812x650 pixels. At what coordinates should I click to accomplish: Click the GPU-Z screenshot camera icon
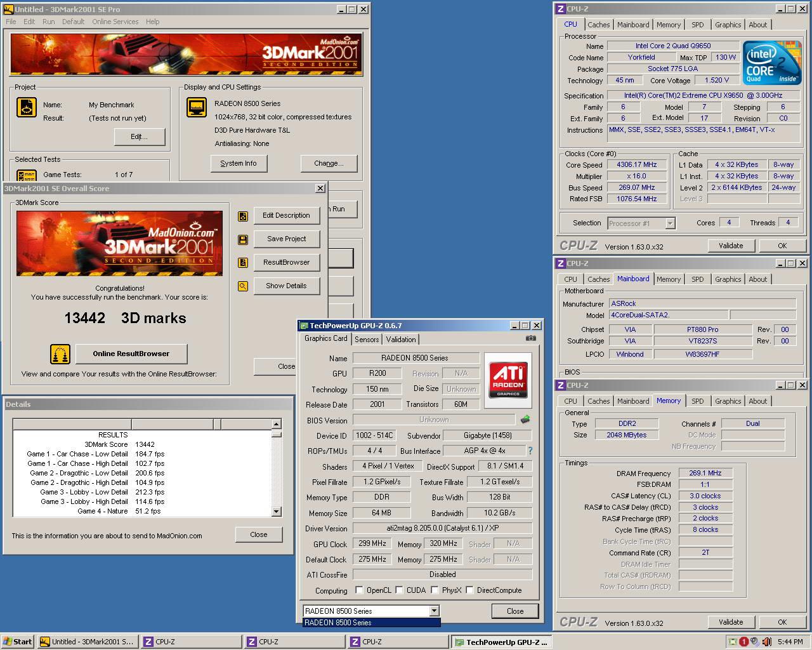(x=531, y=338)
